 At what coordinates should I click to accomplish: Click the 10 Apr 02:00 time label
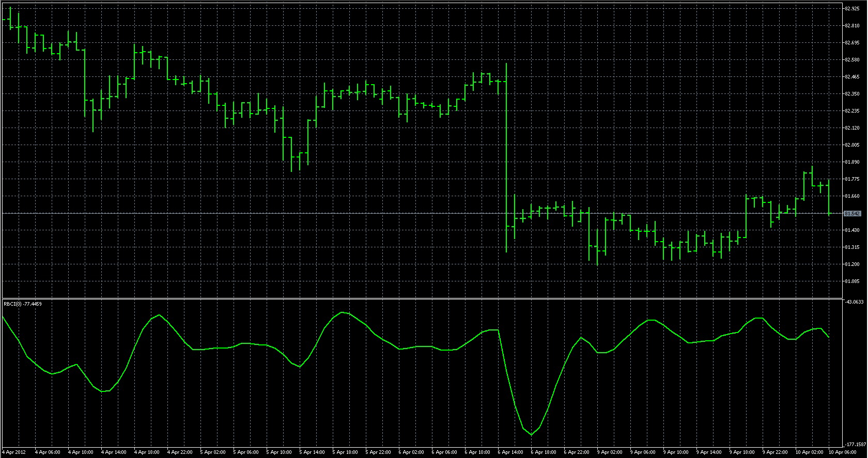pyautogui.click(x=810, y=452)
